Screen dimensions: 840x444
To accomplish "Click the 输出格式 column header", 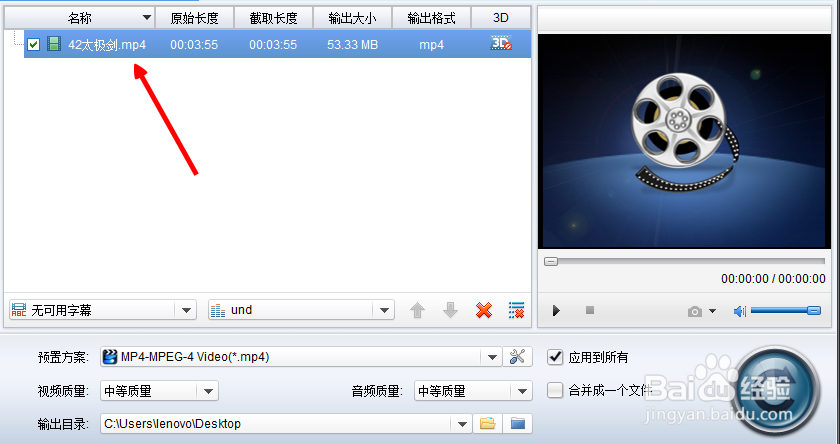I will tap(431, 18).
